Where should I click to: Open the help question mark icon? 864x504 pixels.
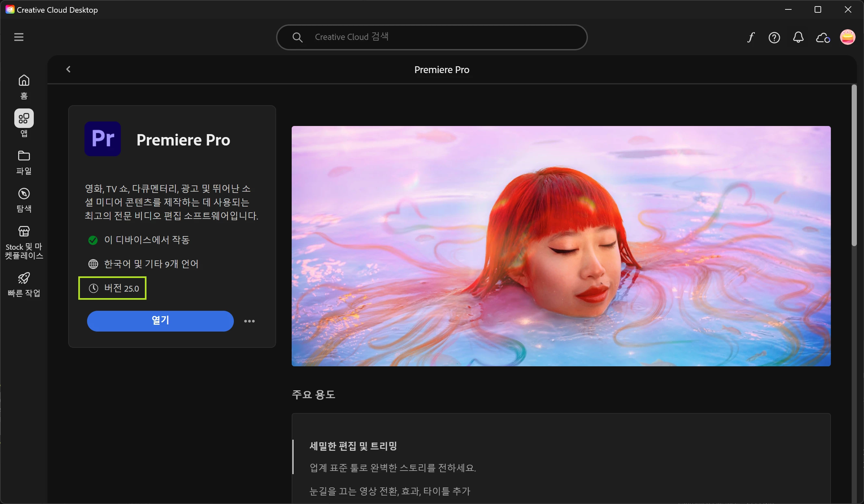(774, 37)
